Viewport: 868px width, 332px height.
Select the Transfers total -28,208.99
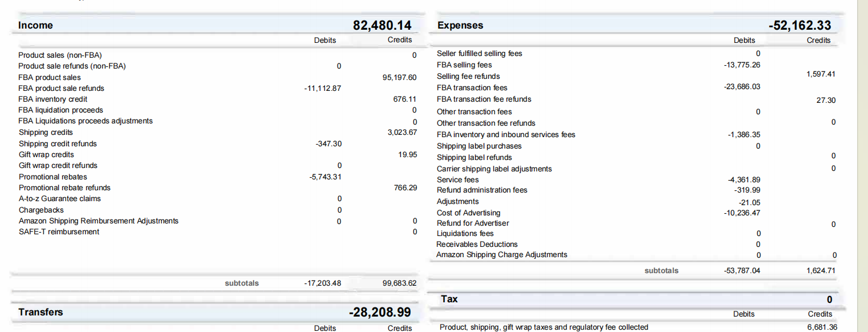pyautogui.click(x=380, y=313)
